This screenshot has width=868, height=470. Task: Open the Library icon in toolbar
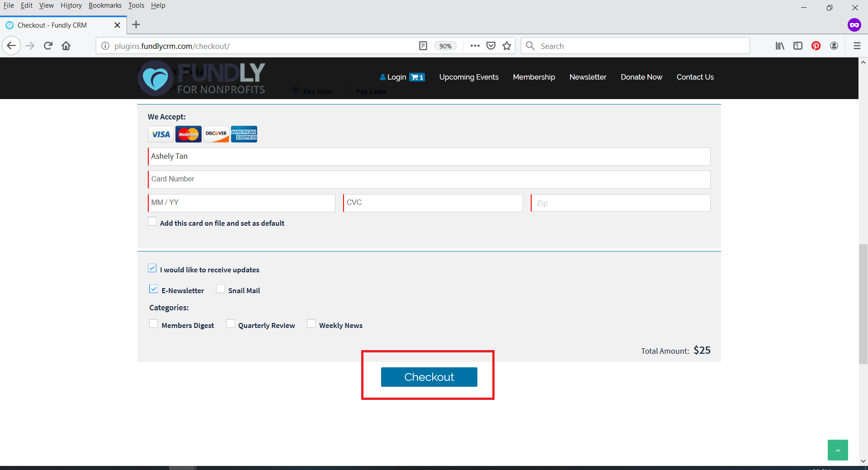tap(780, 46)
